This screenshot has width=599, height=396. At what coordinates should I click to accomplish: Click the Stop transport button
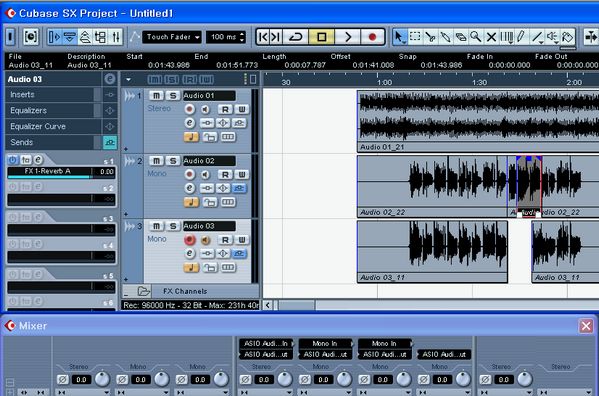coord(322,37)
